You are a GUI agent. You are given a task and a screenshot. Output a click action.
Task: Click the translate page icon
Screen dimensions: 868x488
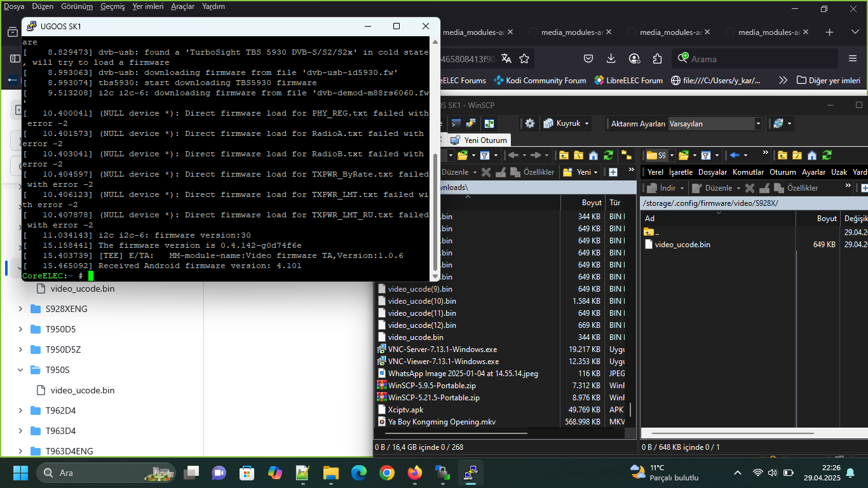506,58
